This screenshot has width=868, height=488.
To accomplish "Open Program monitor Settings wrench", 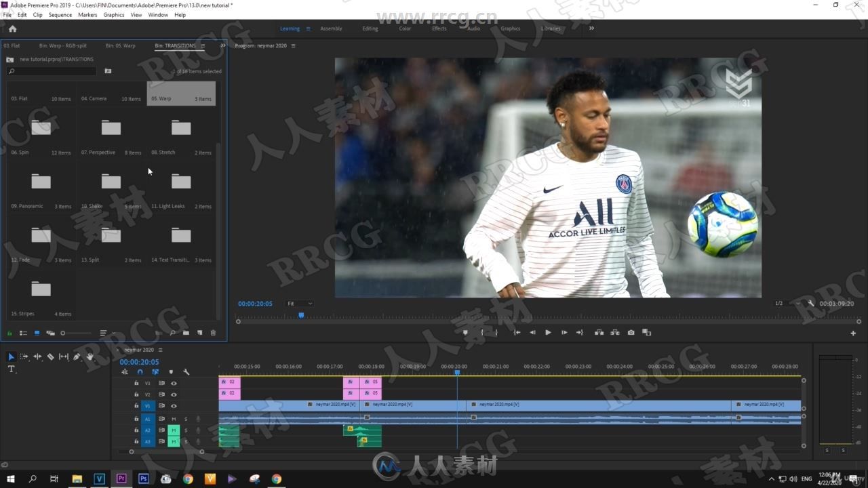I will point(811,304).
